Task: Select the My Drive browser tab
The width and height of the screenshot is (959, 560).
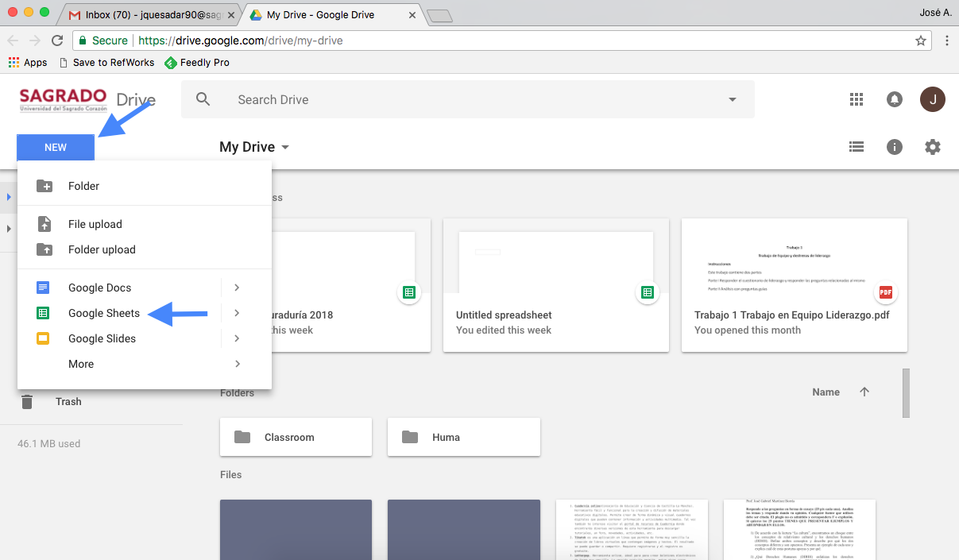Action: 332,15
